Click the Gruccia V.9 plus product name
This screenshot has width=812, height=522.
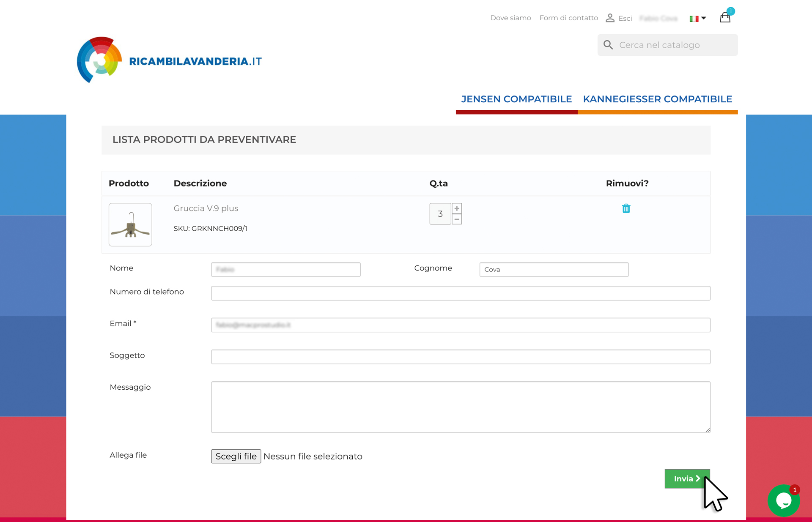click(x=206, y=208)
